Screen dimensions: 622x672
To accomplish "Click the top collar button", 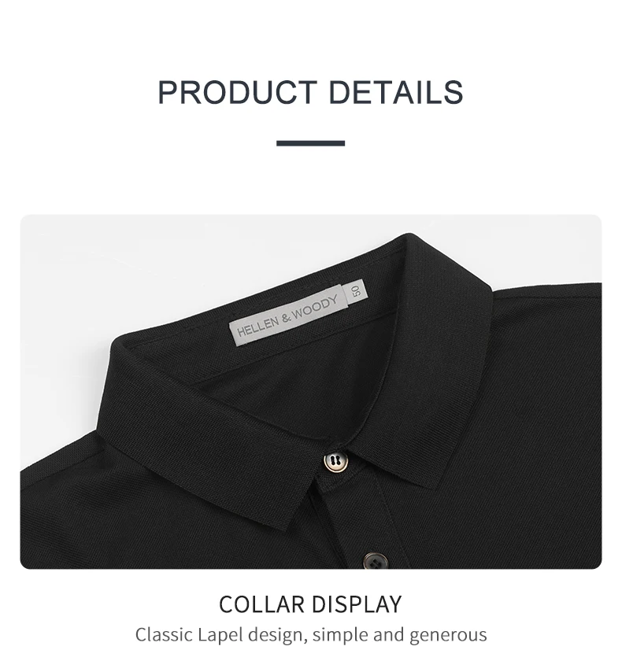I will [335, 462].
